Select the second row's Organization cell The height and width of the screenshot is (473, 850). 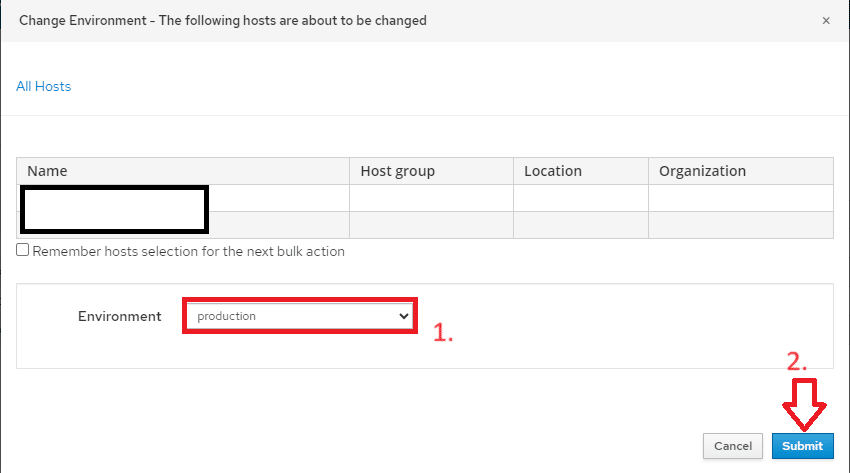pyautogui.click(x=740, y=225)
